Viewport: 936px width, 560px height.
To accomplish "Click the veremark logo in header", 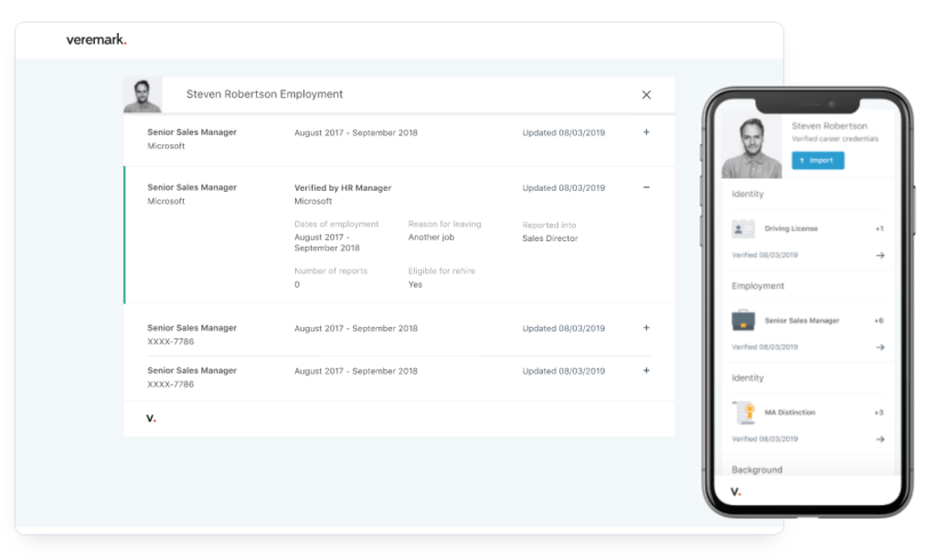I will point(96,40).
